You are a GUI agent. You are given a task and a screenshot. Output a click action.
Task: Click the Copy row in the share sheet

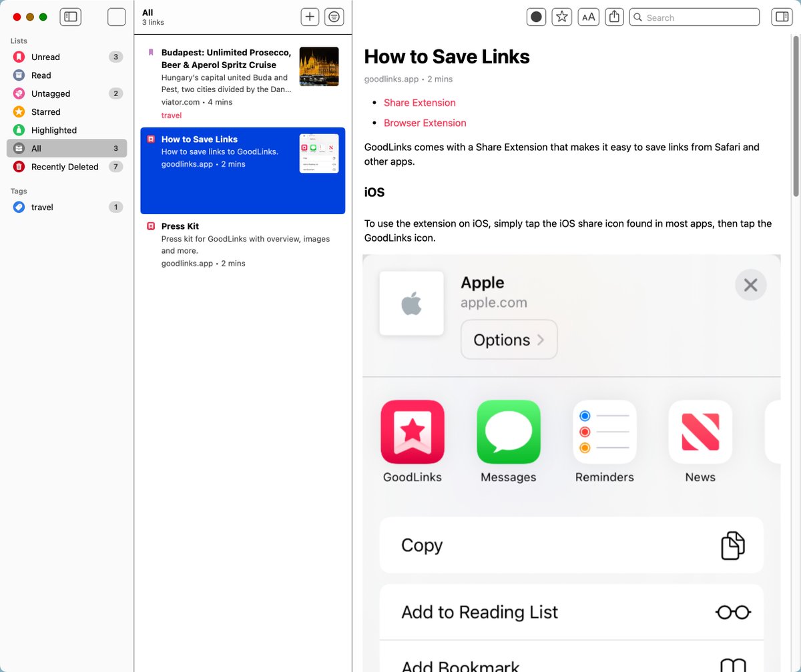[571, 545]
